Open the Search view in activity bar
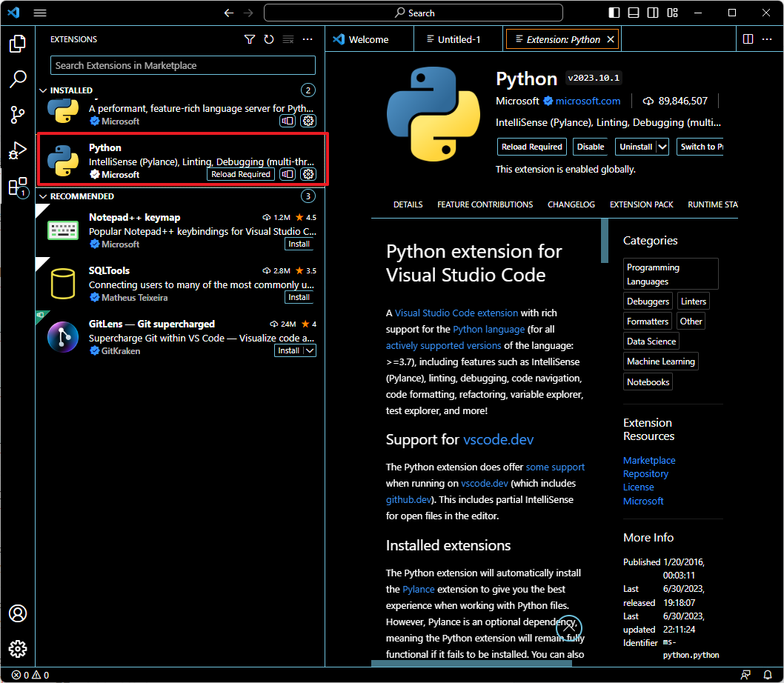Viewport: 784px width, 683px height. (x=18, y=79)
